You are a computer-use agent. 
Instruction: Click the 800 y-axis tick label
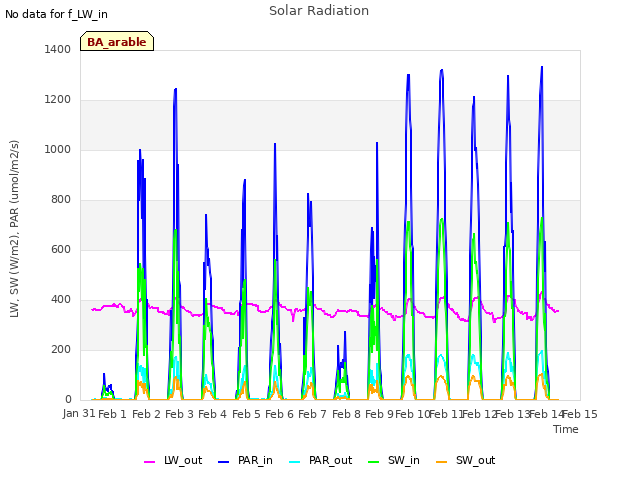(x=61, y=200)
